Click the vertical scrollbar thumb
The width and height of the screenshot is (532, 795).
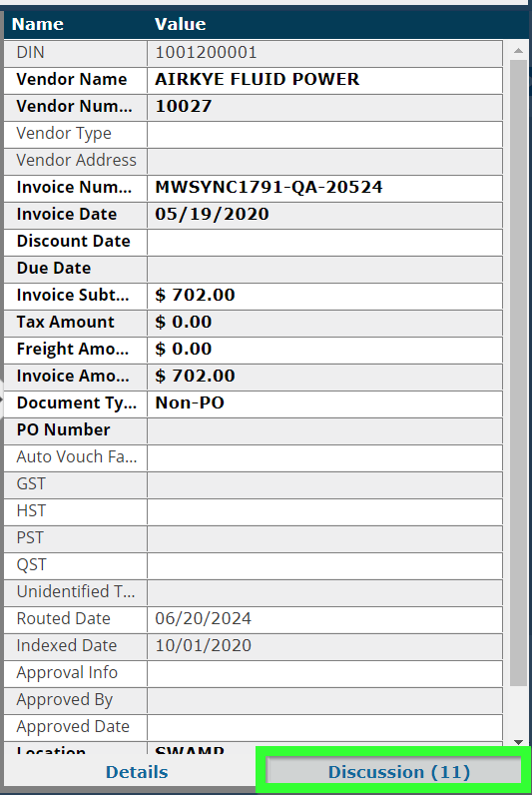(518, 373)
